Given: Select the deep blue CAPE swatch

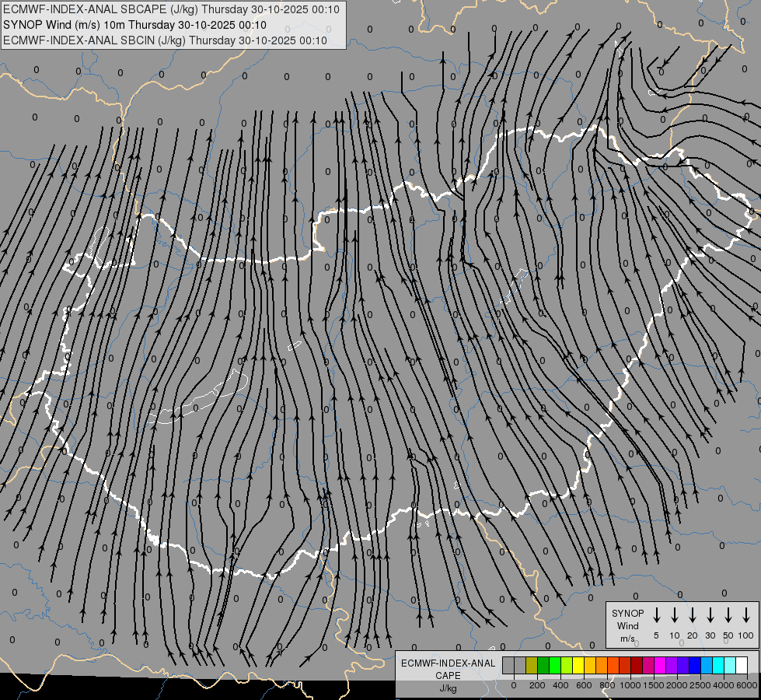Looking at the screenshot, I should tap(695, 665).
